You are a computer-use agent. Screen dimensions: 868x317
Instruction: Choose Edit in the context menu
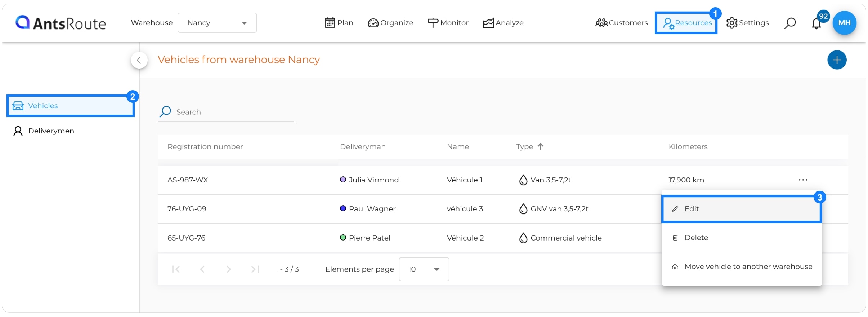pos(742,209)
